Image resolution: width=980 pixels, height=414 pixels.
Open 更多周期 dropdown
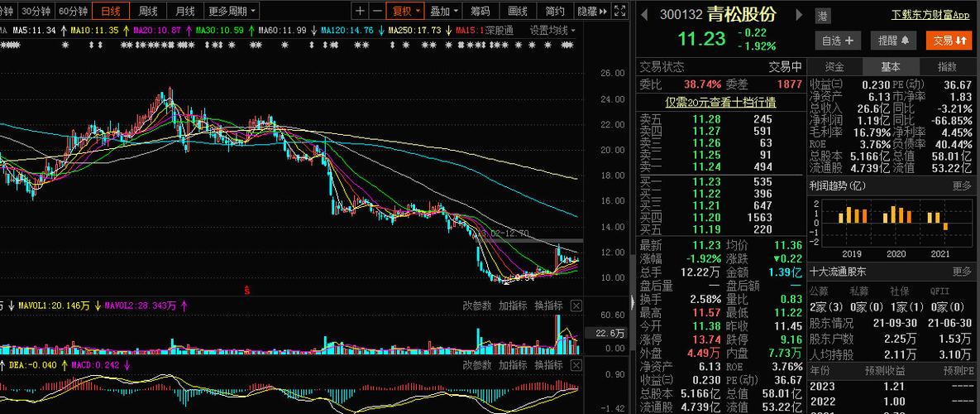(232, 11)
